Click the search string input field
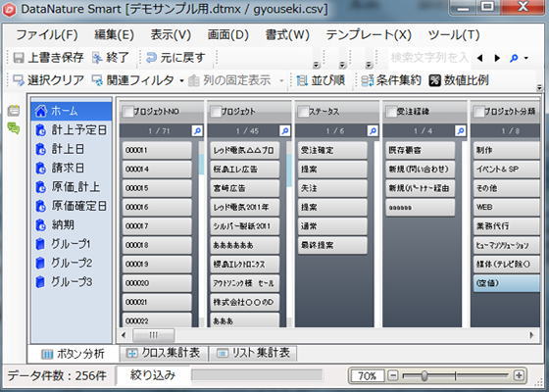This screenshot has width=549, height=392. click(429, 58)
